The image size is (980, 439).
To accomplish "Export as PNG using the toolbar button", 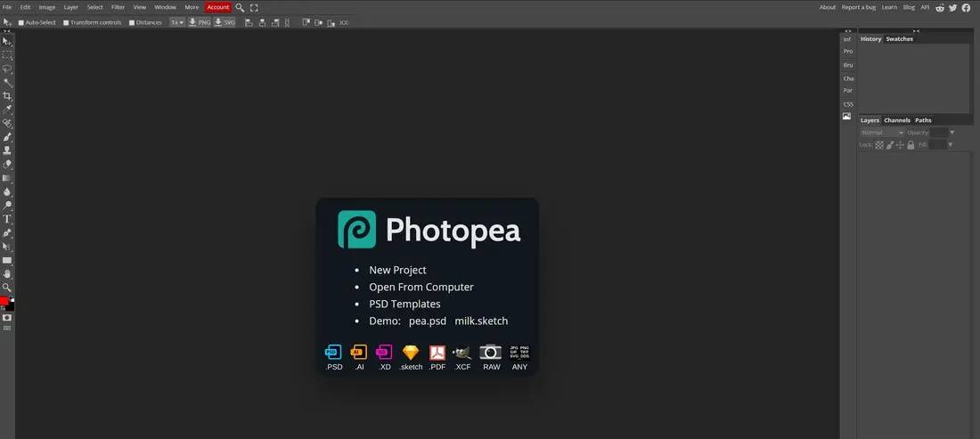I will [200, 22].
